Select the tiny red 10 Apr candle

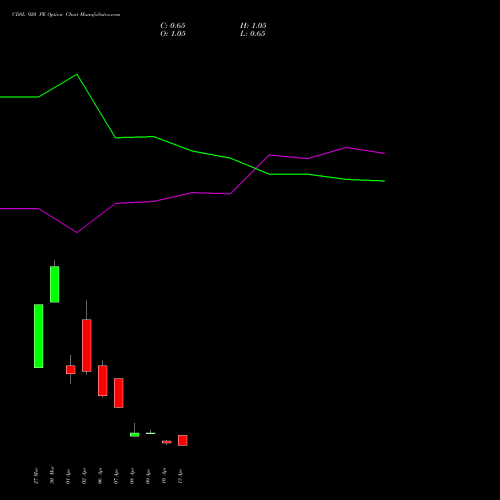tap(167, 442)
